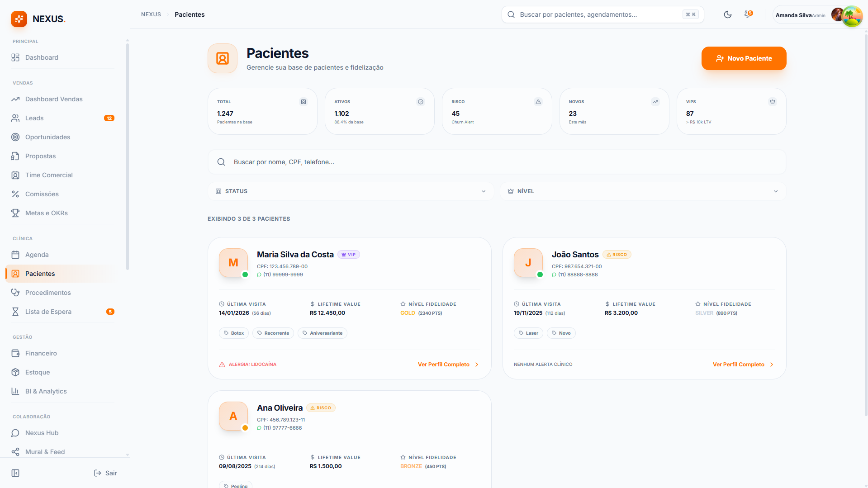Open the Lista de Espera hourglass item
Image resolution: width=868 pixels, height=488 pixels.
tap(48, 312)
